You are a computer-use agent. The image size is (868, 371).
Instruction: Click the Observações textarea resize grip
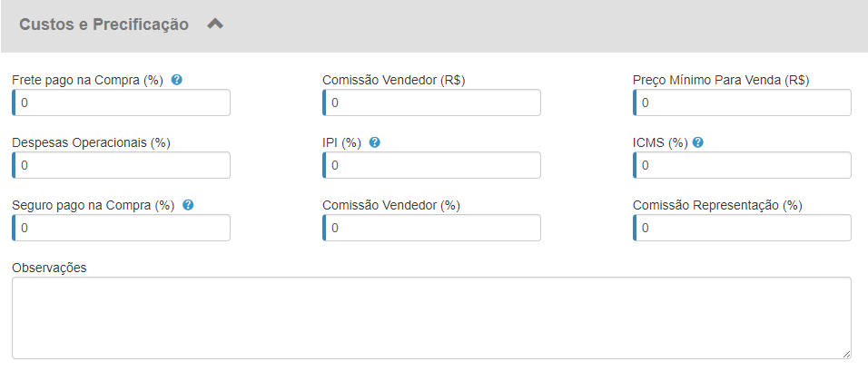pos(846,354)
